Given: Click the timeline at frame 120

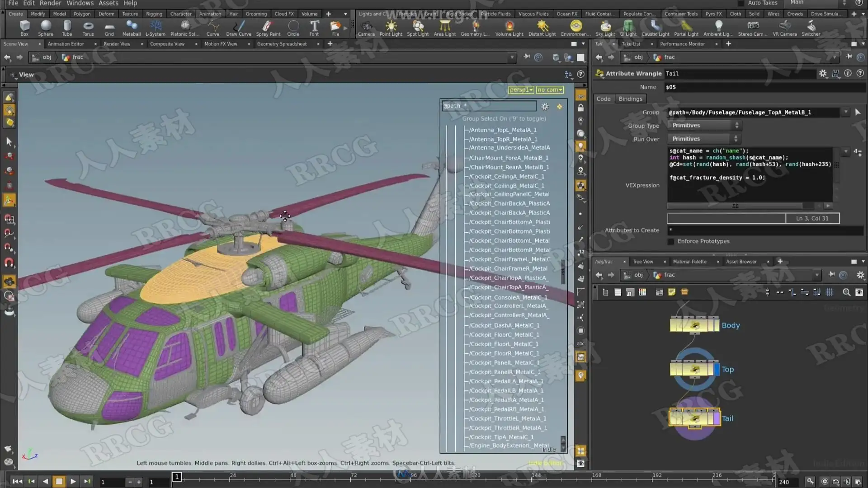Looking at the screenshot, I should point(472,479).
